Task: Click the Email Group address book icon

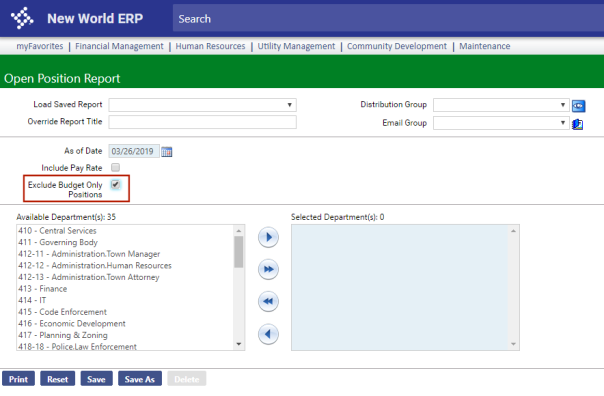Action: (577, 124)
